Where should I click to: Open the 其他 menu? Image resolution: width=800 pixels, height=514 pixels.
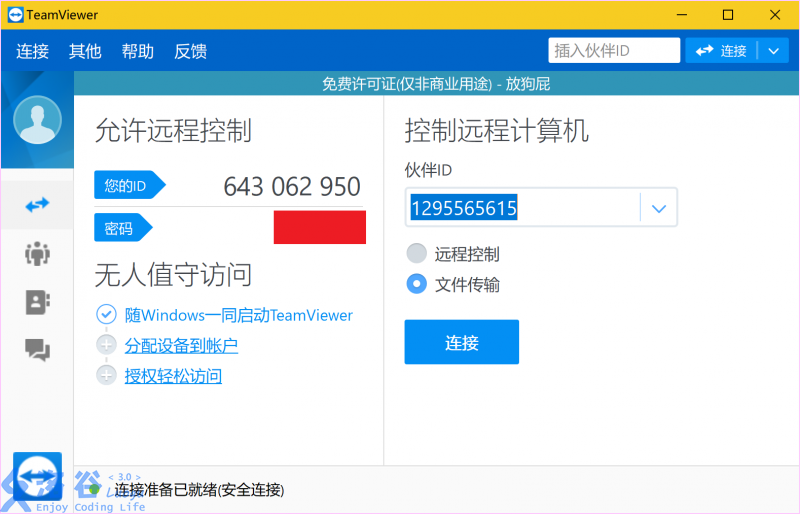[x=85, y=51]
